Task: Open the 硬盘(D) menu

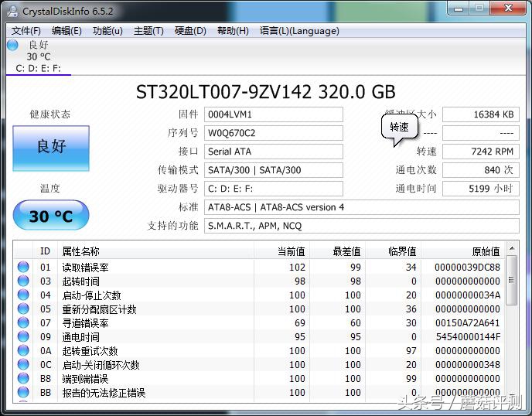Action: click(190, 31)
